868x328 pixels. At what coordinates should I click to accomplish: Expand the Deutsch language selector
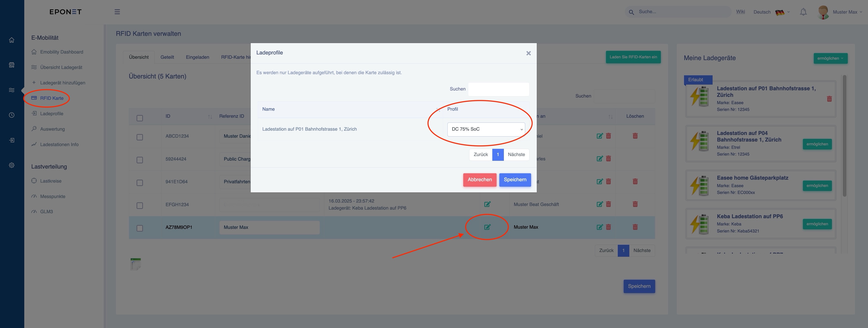[x=771, y=12]
